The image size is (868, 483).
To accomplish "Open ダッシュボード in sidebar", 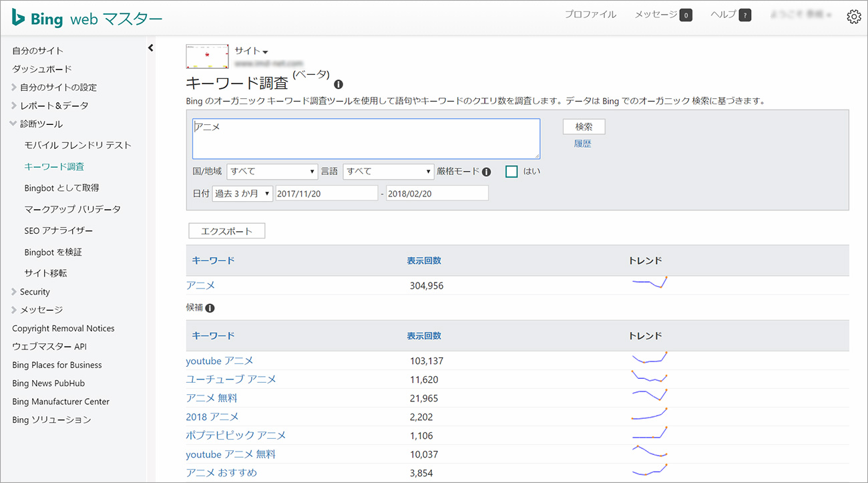I will (42, 69).
